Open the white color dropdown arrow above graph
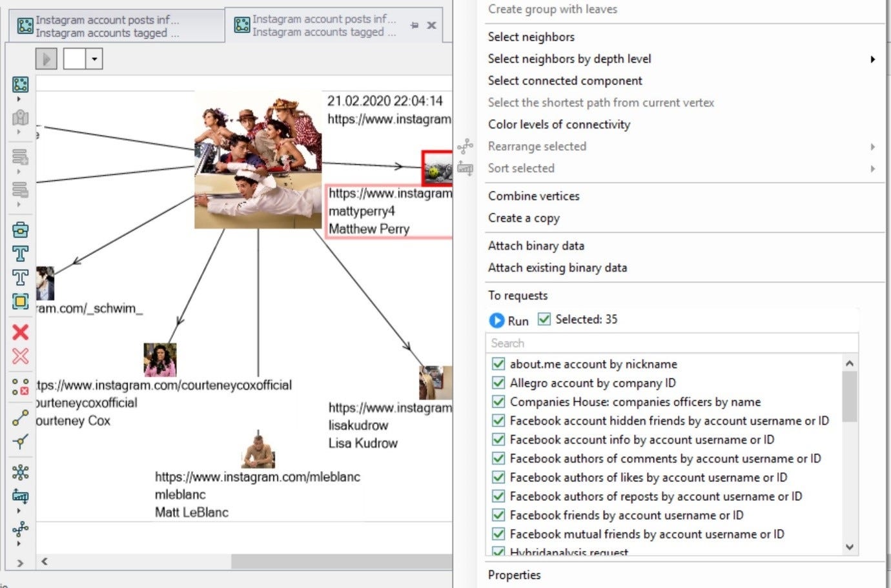This screenshot has height=588, width=891. pos(94,59)
